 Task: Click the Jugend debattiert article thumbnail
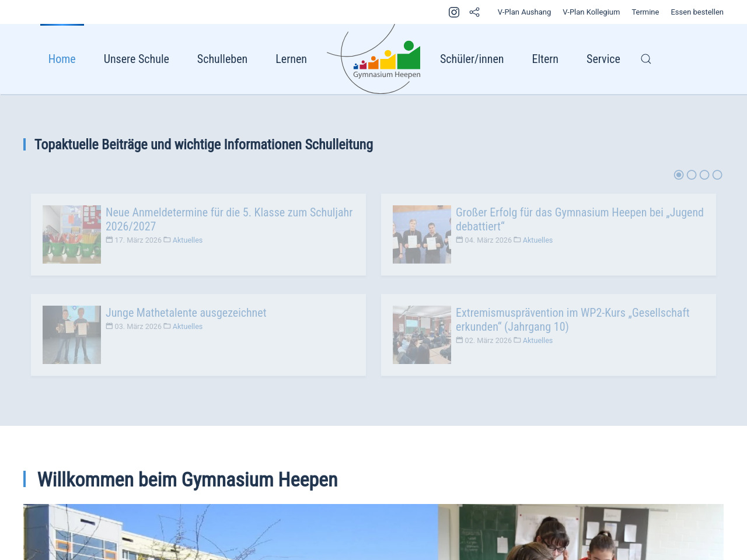click(422, 235)
